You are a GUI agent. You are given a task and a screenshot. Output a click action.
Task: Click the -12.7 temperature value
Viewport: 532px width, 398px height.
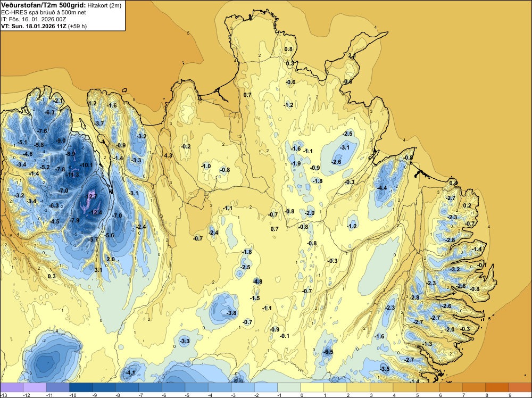[x=90, y=196]
